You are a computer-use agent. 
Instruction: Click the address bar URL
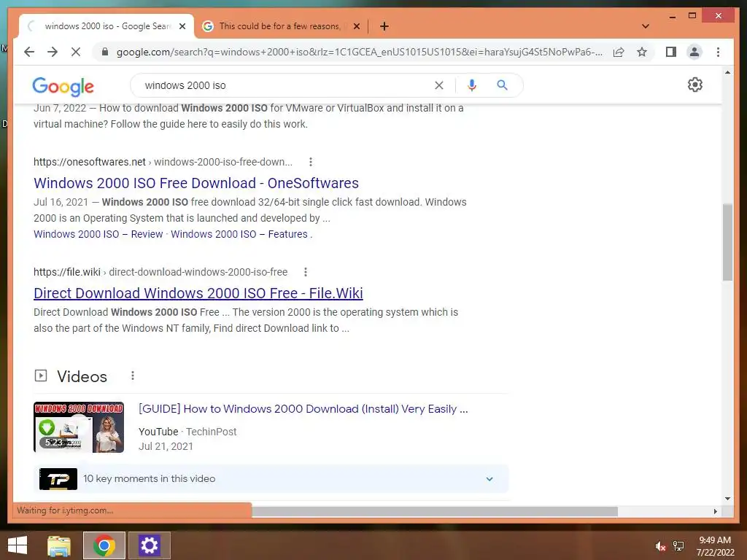click(x=359, y=52)
